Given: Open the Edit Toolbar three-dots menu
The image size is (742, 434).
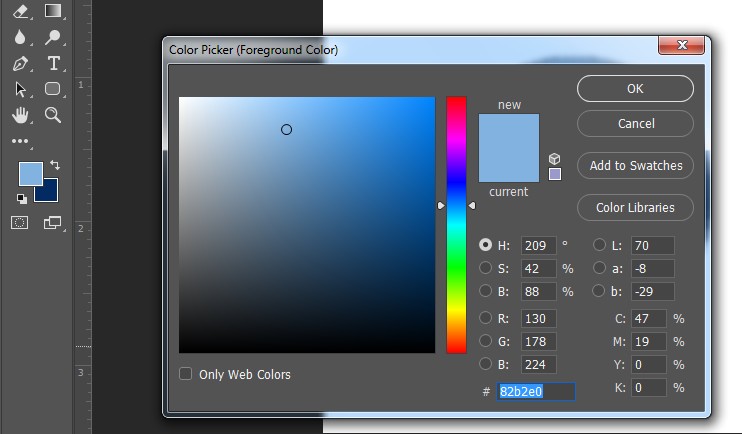Looking at the screenshot, I should point(20,141).
